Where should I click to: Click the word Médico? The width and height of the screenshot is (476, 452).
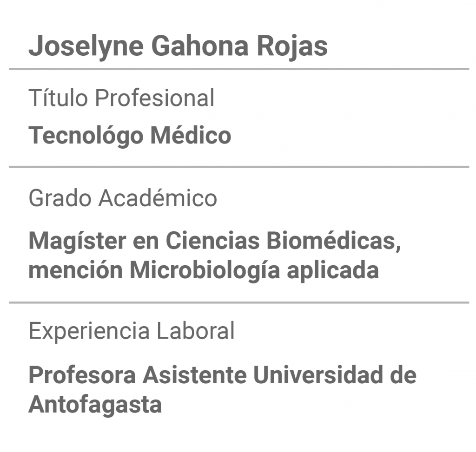point(191,135)
